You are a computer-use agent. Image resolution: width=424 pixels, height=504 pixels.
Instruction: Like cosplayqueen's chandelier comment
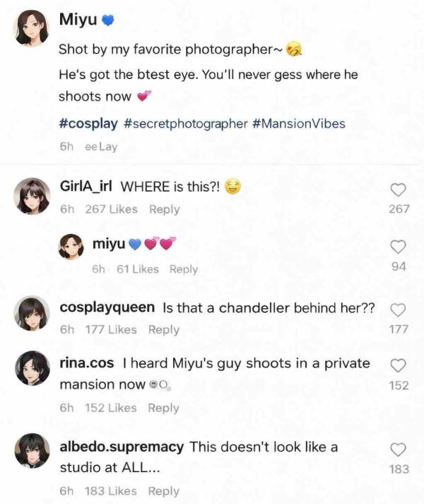pyautogui.click(x=399, y=310)
